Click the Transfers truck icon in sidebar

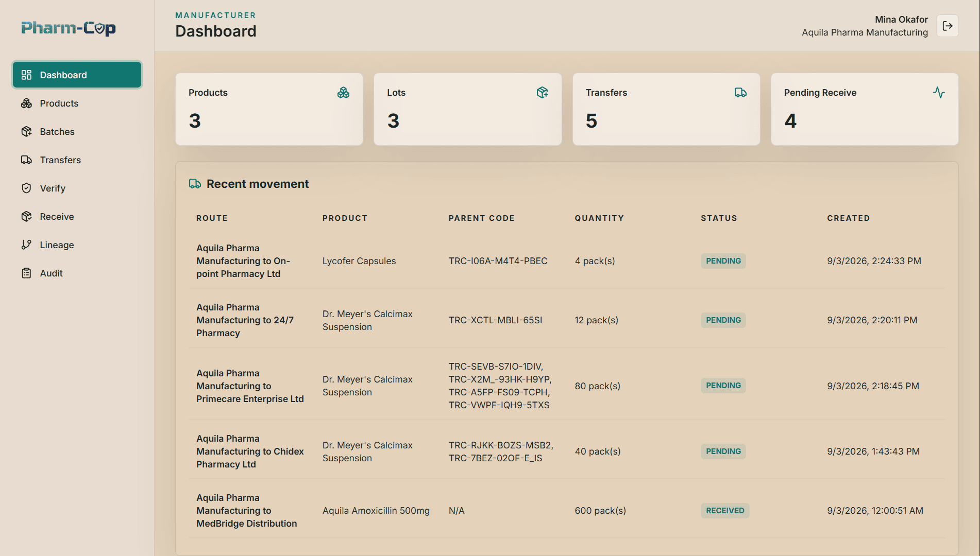[26, 160]
